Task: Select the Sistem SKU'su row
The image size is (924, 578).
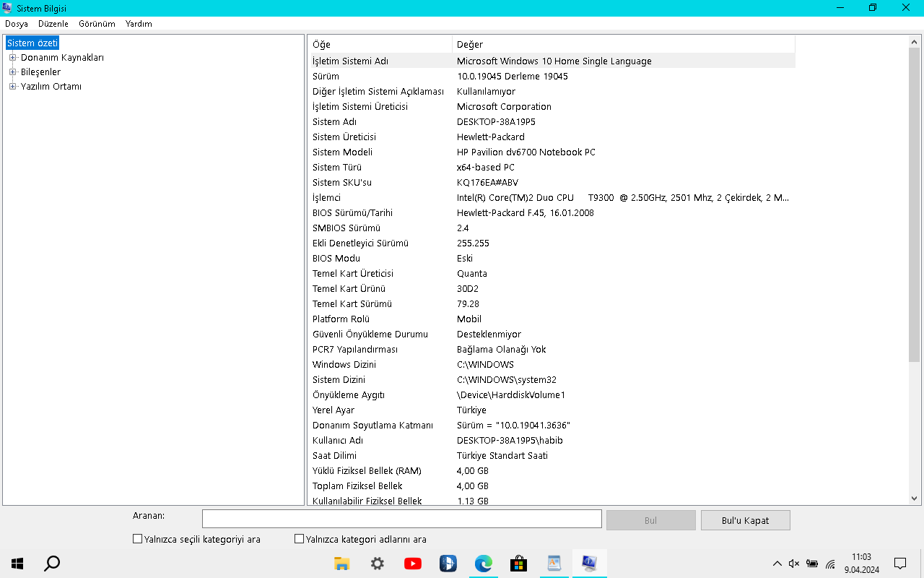Action: [552, 182]
